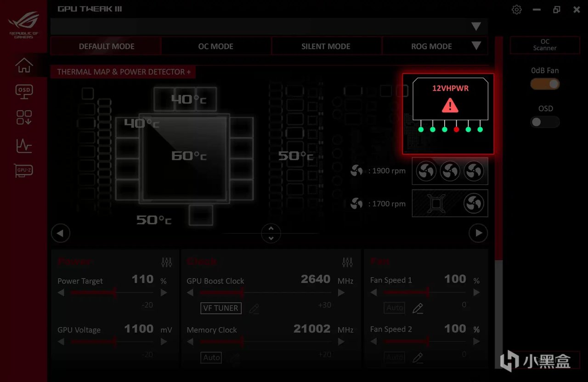Image resolution: width=588 pixels, height=382 pixels.
Task: Click the GPU Boost Clock value 2640
Action: tap(316, 279)
